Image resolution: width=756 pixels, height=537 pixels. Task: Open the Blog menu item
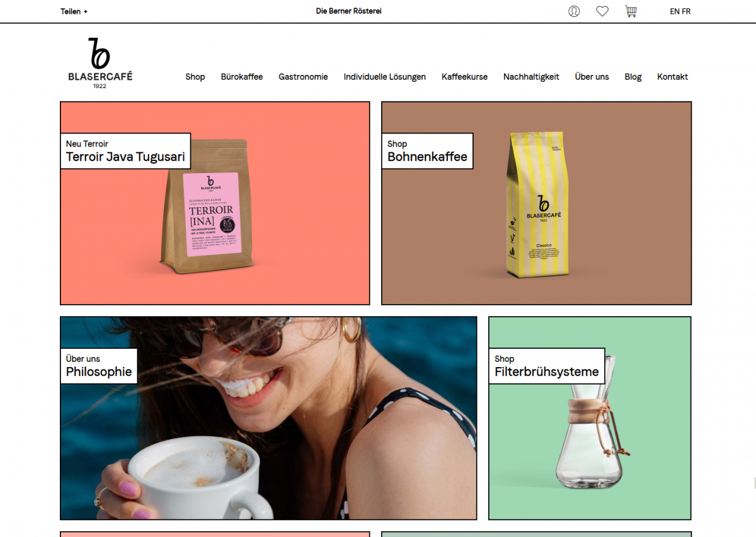633,77
